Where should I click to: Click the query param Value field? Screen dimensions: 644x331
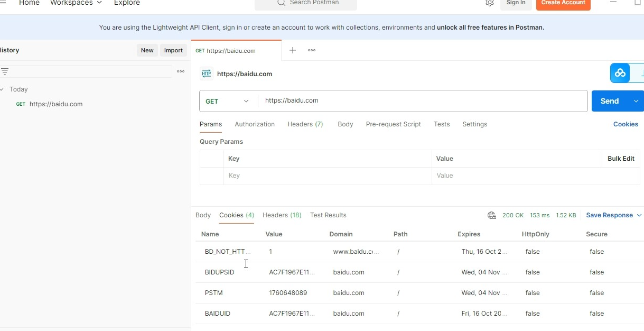pos(517,176)
